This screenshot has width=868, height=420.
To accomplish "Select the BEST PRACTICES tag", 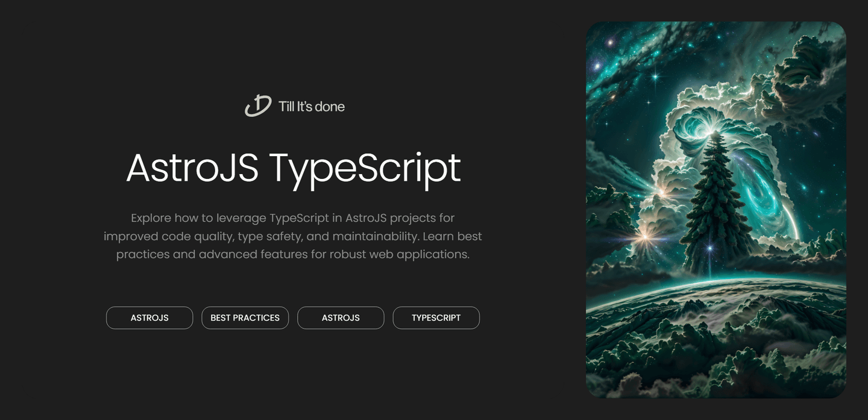I will click(x=245, y=318).
